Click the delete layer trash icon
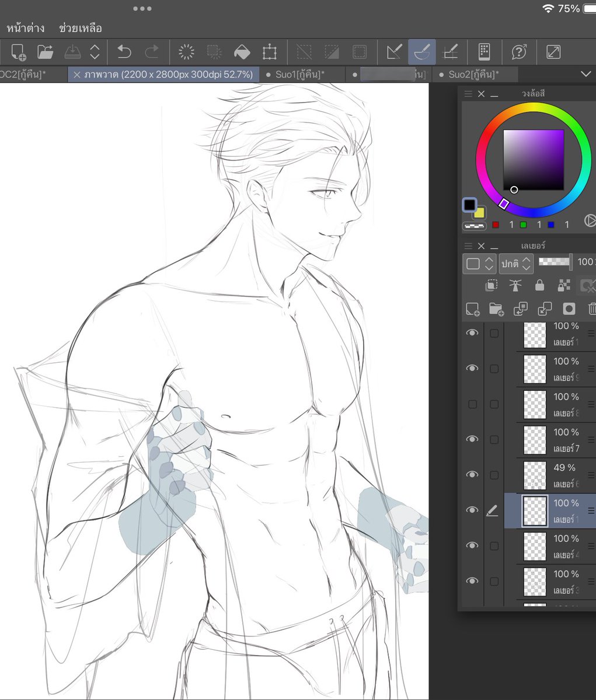The image size is (596, 700). click(592, 309)
